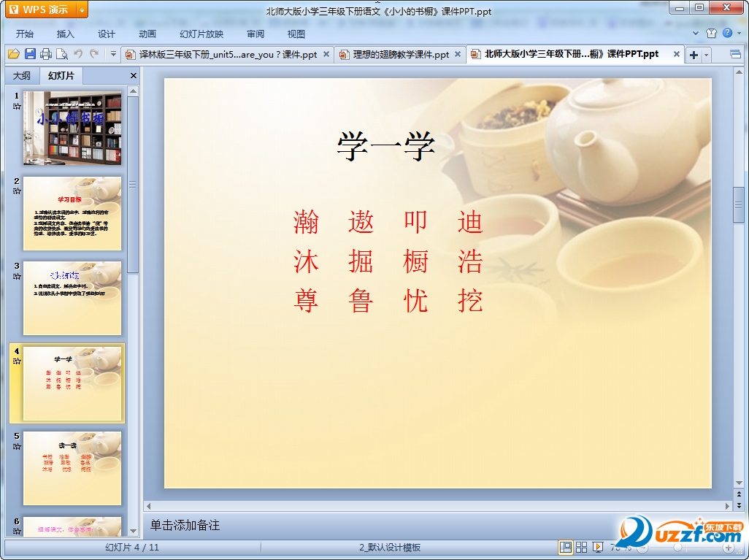Open the 动画 ribbon tab
This screenshot has height=560, width=749.
click(147, 34)
